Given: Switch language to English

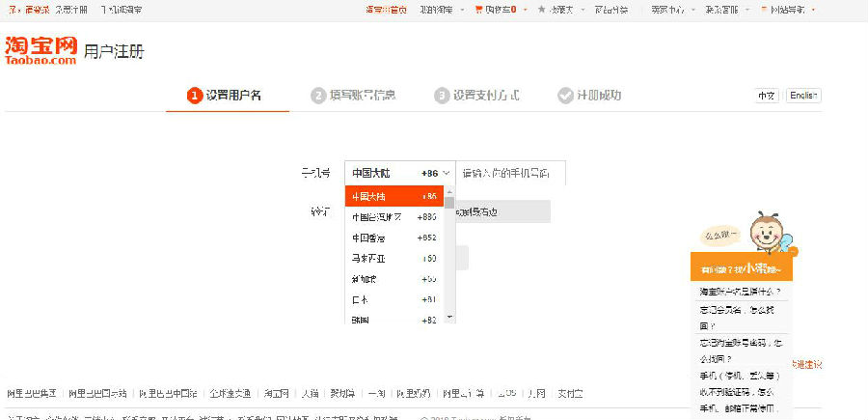Looking at the screenshot, I should (x=803, y=96).
